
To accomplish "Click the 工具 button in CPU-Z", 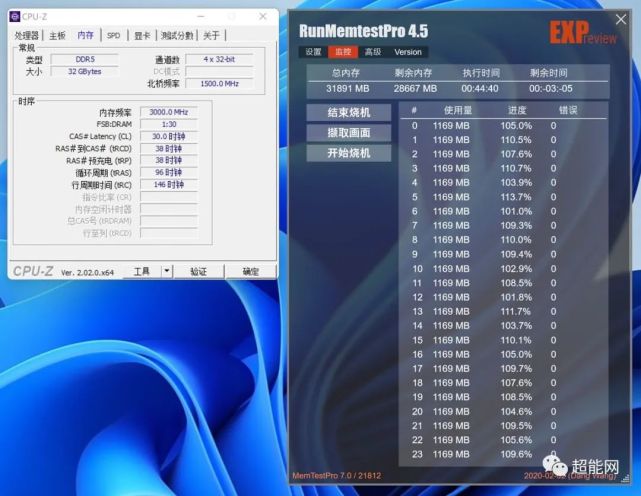I will 142,272.
